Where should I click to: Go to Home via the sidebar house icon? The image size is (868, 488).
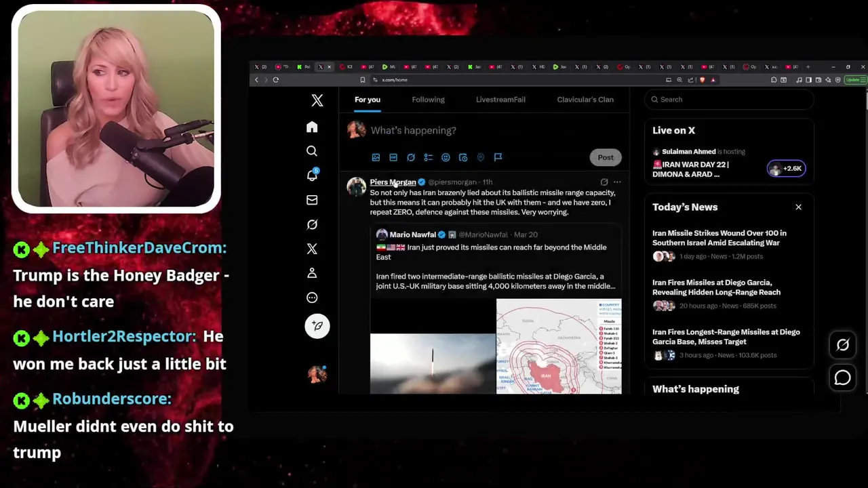[312, 127]
